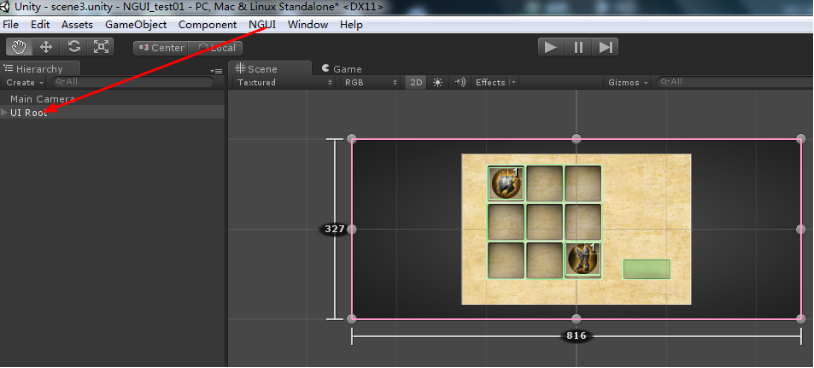Viewport: 814px width, 368px height.
Task: Click the green button in the parchment panel
Action: [646, 269]
